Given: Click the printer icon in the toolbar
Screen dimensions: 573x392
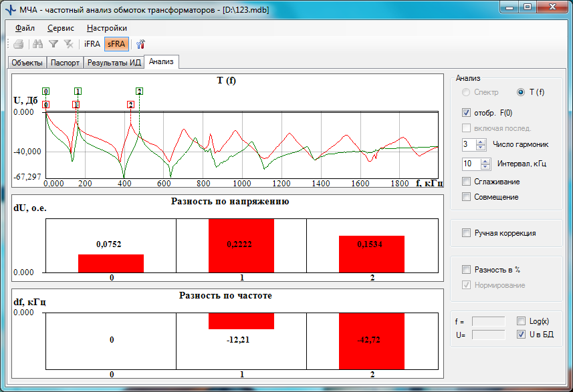Looking at the screenshot, I should (19, 44).
